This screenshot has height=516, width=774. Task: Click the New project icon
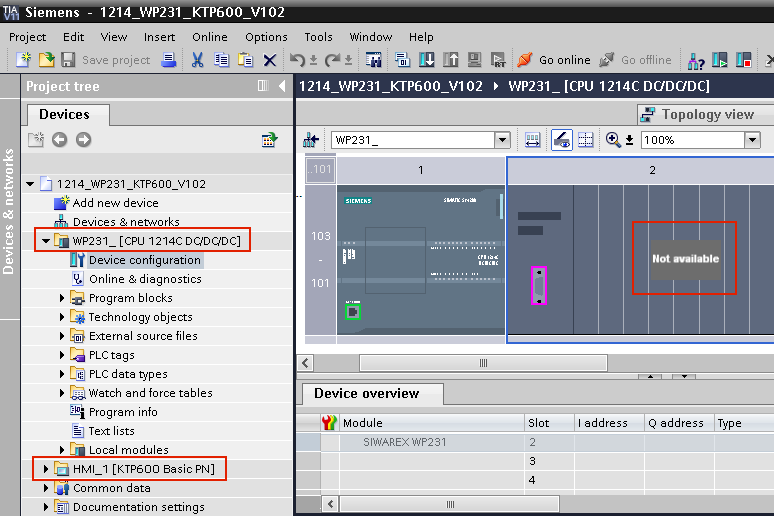click(x=23, y=60)
